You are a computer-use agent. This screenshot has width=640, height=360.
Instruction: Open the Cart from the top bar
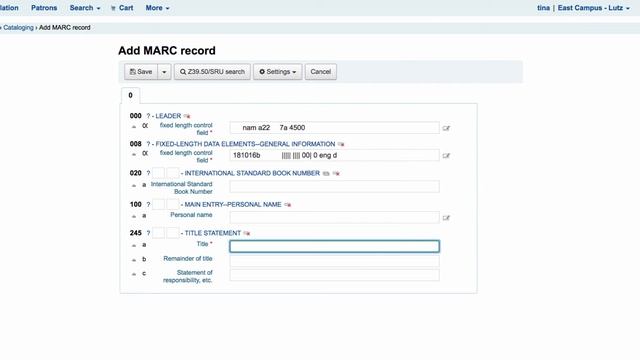coord(122,8)
